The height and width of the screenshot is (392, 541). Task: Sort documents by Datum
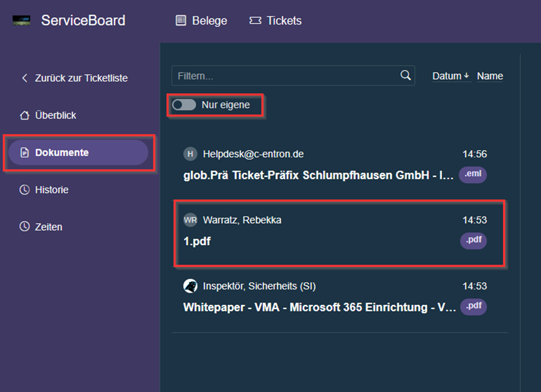click(x=451, y=76)
